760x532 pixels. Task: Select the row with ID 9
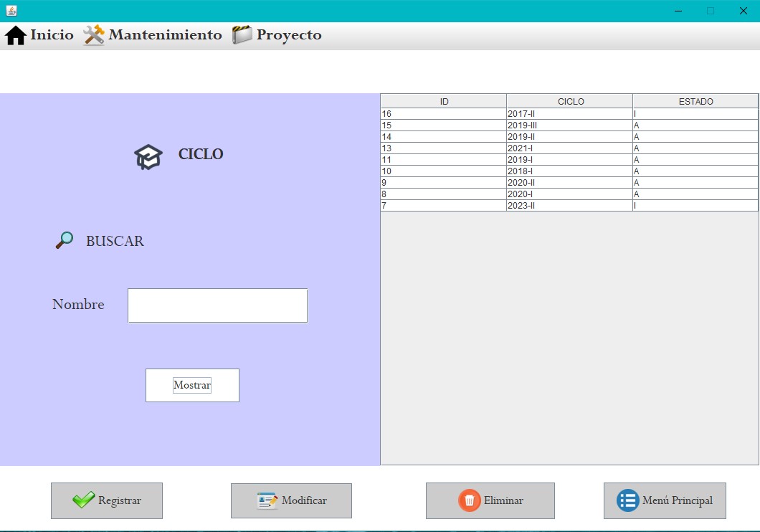tap(569, 183)
